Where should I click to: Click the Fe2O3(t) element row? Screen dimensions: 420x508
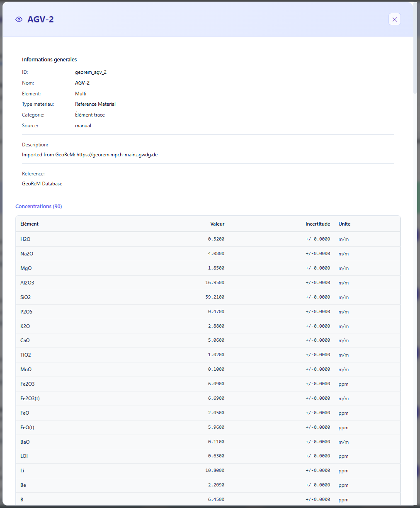point(30,399)
